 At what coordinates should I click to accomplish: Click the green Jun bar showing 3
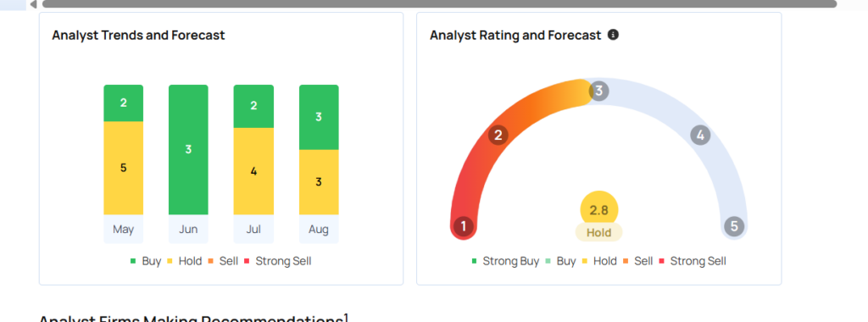[188, 149]
